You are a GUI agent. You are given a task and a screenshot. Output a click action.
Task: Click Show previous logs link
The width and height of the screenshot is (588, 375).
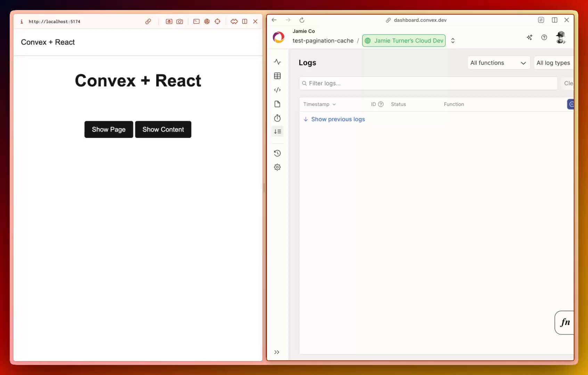tap(334, 119)
